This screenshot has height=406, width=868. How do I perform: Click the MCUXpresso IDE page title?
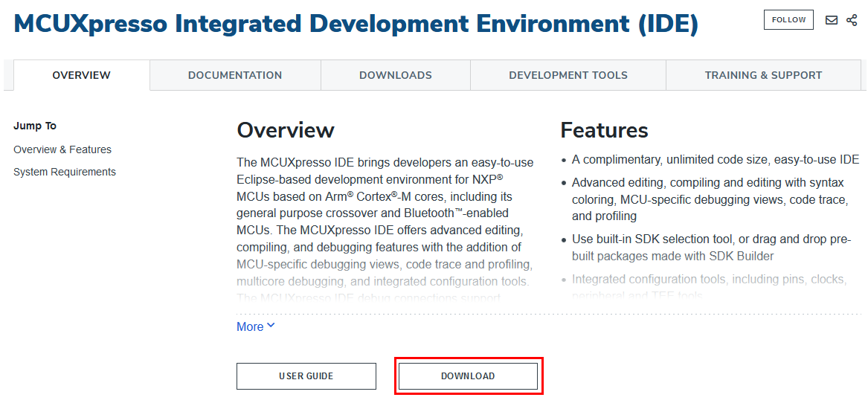click(356, 24)
